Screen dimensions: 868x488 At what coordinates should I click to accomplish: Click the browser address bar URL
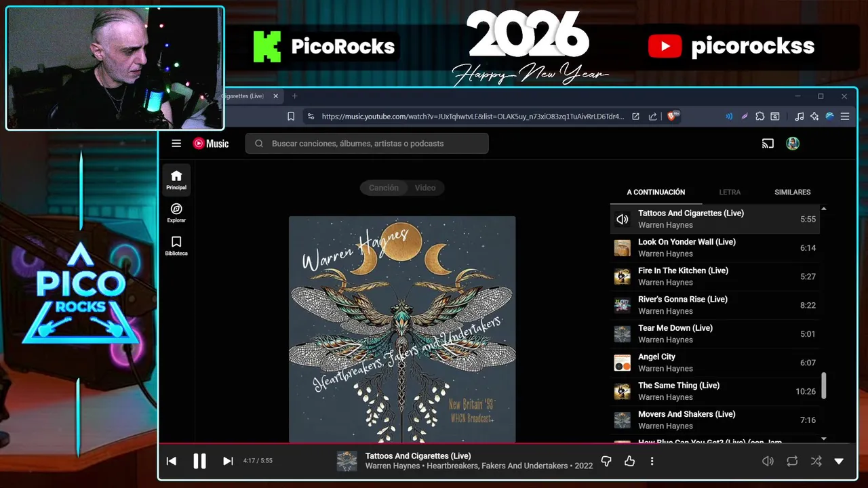point(473,117)
